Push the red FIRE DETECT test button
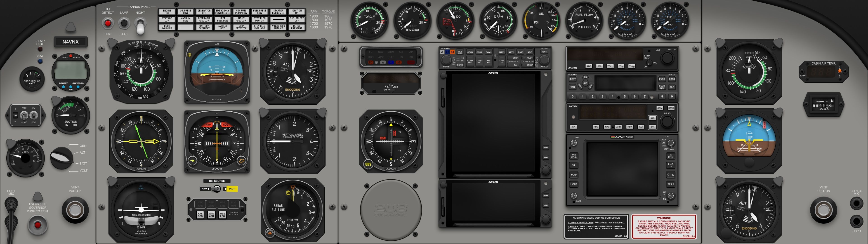 click(x=108, y=23)
